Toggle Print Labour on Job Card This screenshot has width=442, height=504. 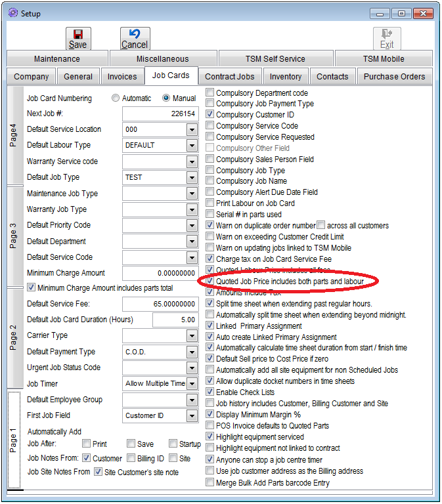coord(210,203)
